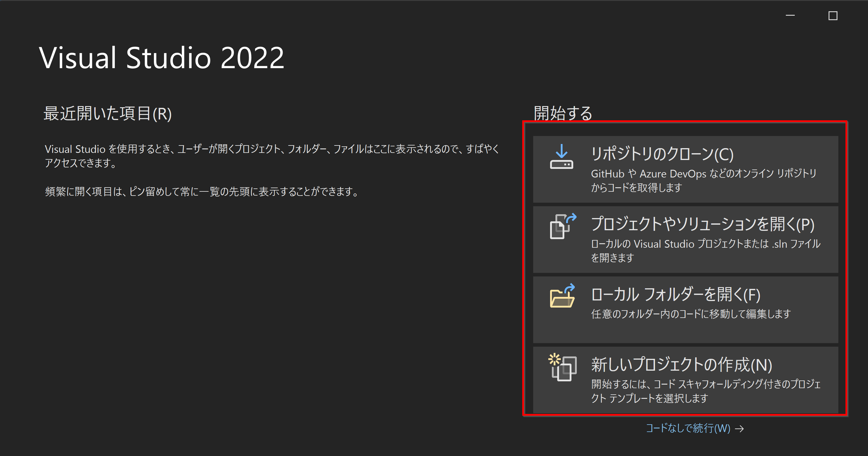This screenshot has width=868, height=456.
Task: Minimize the Visual Studio 2022 window
Action: 790,15
